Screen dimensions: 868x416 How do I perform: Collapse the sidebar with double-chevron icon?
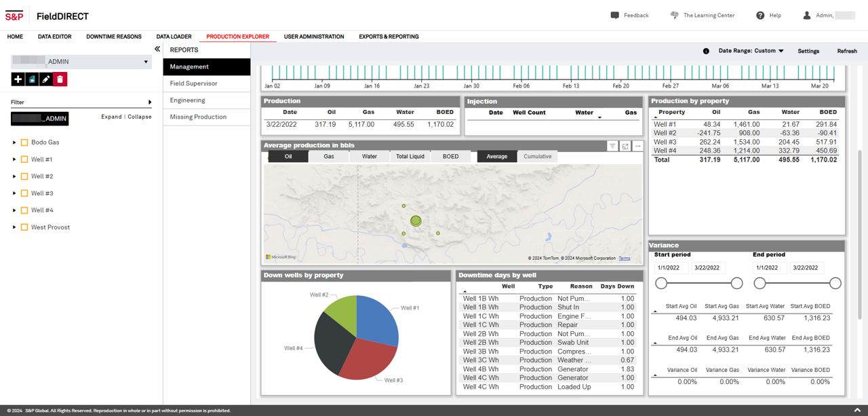[x=157, y=50]
